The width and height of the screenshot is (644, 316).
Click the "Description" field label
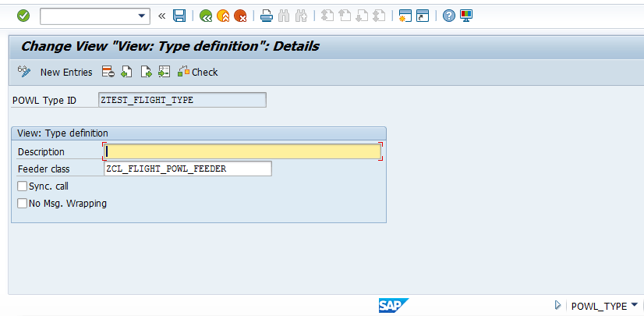tap(41, 152)
